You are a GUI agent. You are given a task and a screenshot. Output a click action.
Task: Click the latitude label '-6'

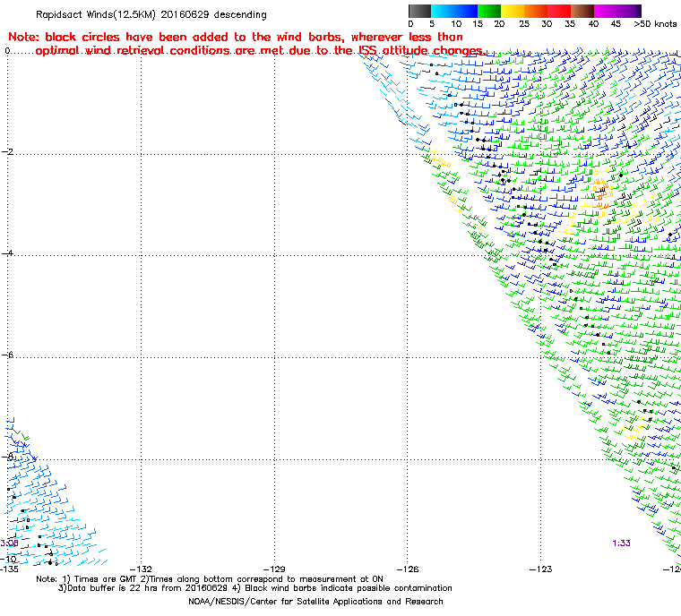(7, 355)
